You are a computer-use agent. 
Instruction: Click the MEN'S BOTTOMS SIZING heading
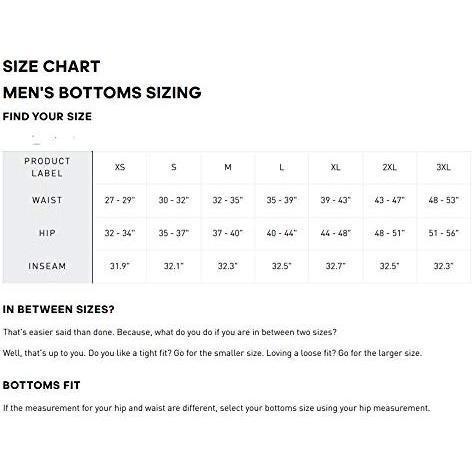pyautogui.click(x=102, y=92)
